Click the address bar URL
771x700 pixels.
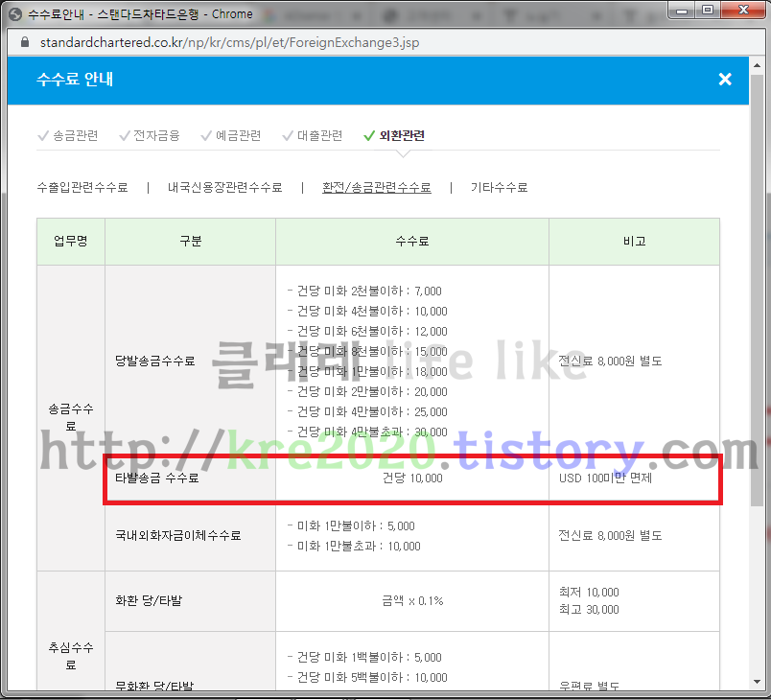click(229, 43)
